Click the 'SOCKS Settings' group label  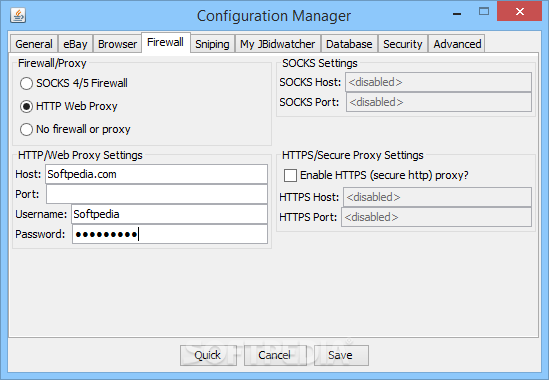320,63
